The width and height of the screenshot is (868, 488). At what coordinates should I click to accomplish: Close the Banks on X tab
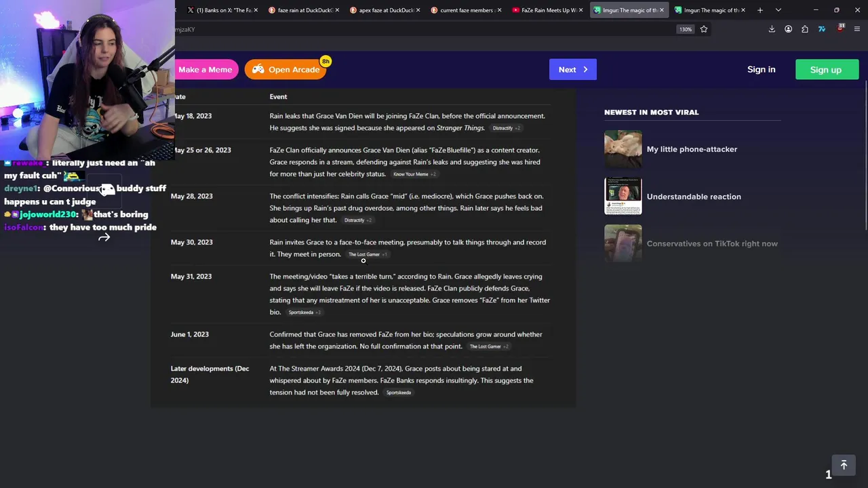[256, 10]
